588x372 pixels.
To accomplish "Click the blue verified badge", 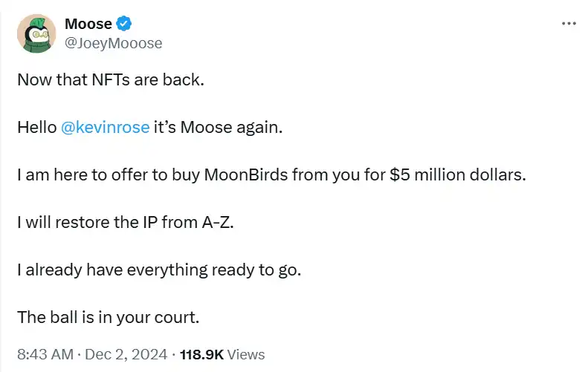I will tap(126, 25).
